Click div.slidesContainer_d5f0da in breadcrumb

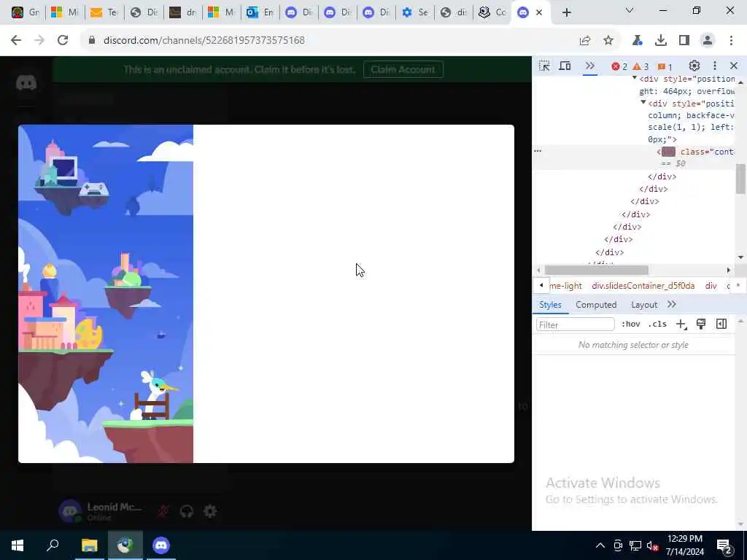click(x=643, y=286)
